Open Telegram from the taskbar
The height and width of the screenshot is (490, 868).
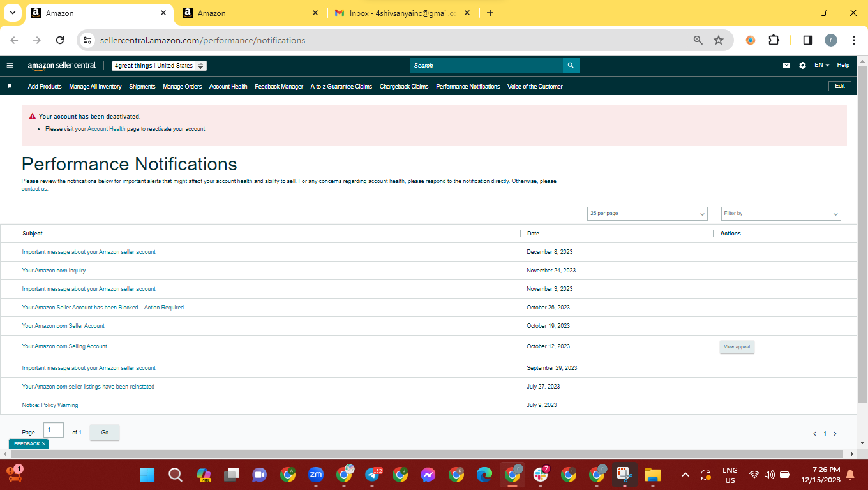[373, 475]
